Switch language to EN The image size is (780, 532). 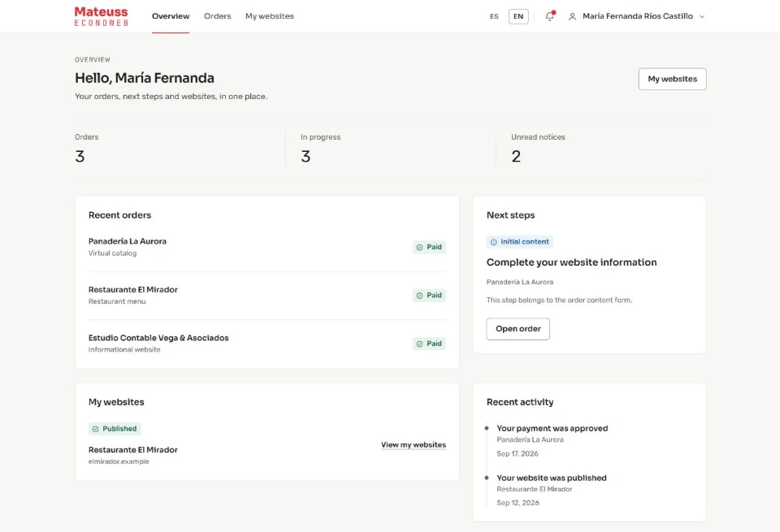(518, 16)
